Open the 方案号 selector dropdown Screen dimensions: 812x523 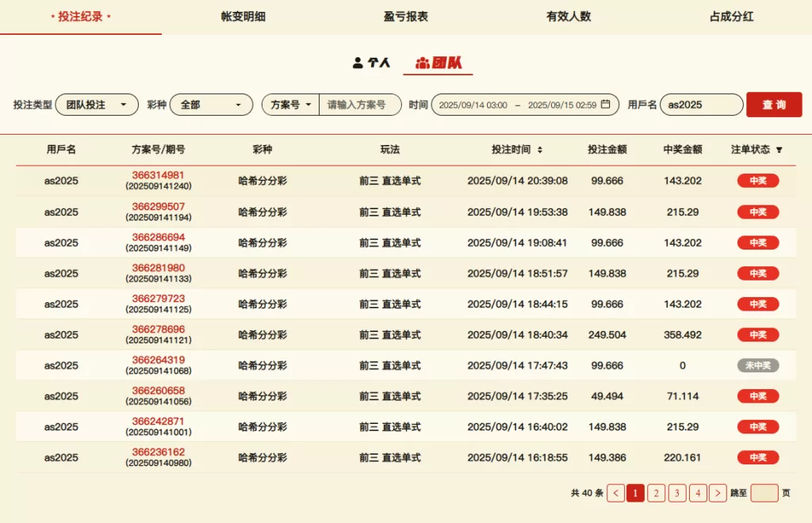[290, 105]
